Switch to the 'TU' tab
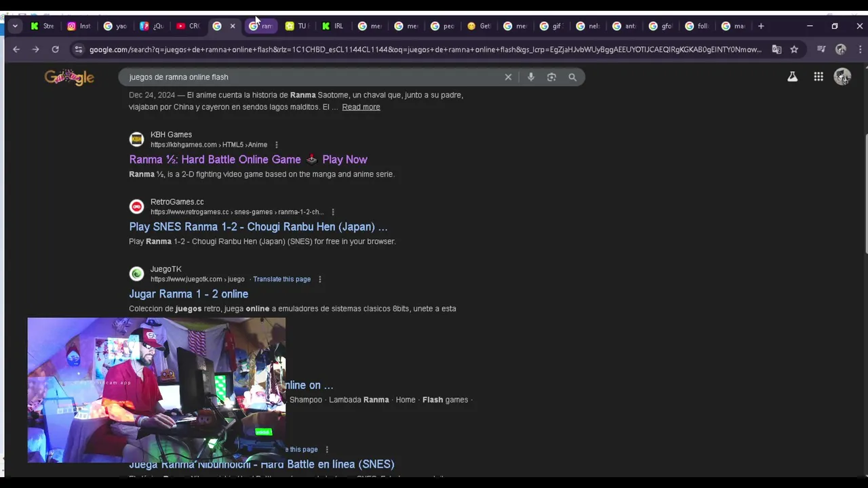The height and width of the screenshot is (488, 868). click(296, 26)
